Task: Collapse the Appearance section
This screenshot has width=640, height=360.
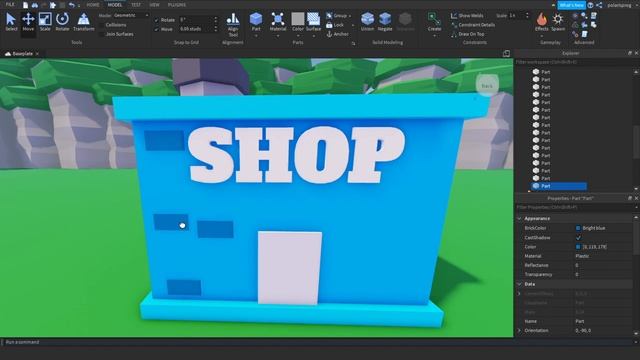Action: pyautogui.click(x=519, y=219)
